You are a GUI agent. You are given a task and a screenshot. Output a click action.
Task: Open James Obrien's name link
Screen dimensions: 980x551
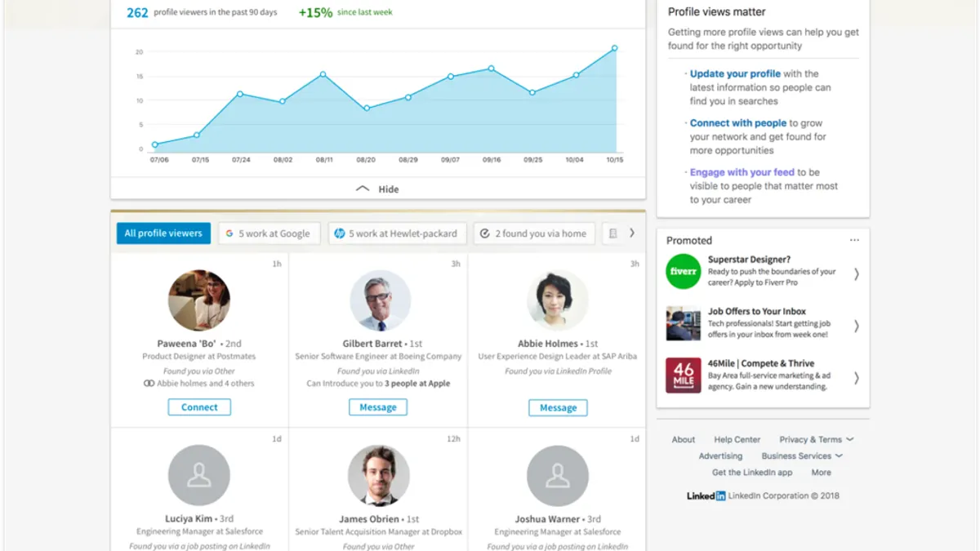pos(369,518)
